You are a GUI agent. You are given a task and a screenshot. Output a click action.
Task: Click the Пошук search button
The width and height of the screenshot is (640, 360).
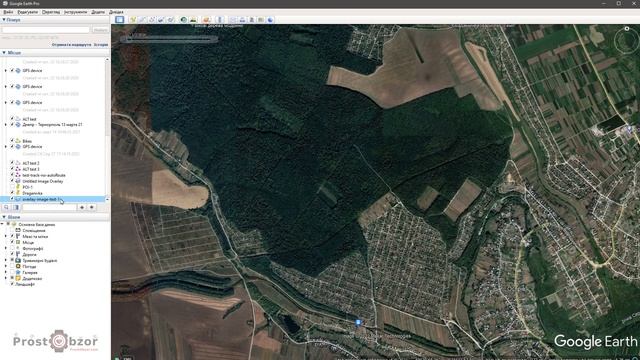pos(100,30)
